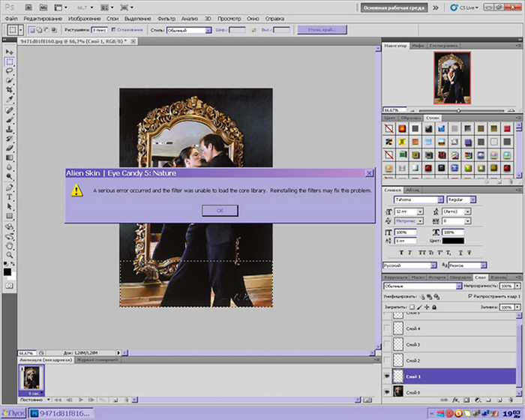Open the Regular font style dropdown
This screenshot has width=525, height=420.
click(x=472, y=199)
